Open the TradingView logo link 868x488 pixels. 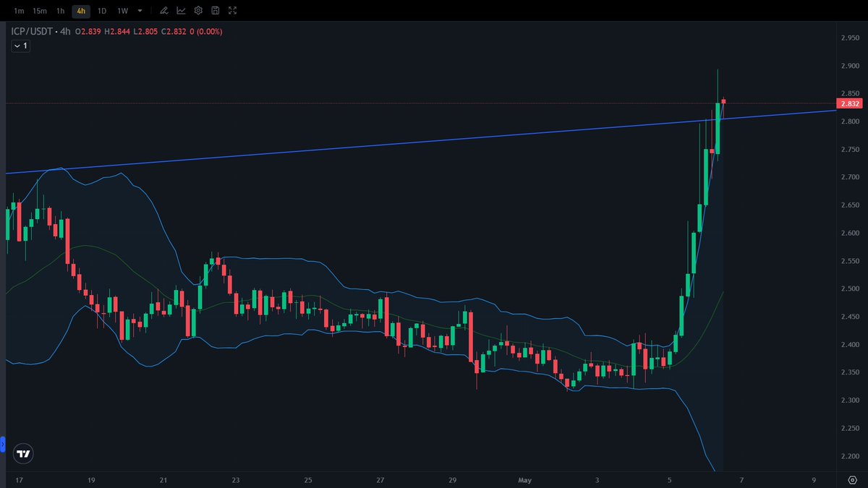click(24, 454)
